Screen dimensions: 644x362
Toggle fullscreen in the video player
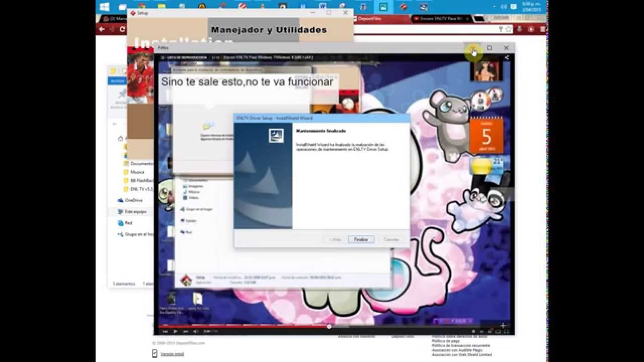click(x=506, y=331)
